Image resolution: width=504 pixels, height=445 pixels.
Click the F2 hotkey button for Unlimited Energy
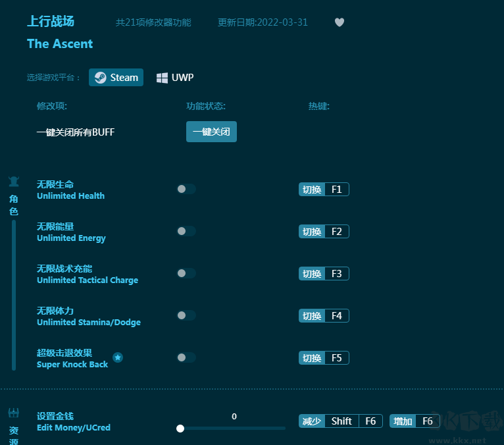click(x=324, y=232)
